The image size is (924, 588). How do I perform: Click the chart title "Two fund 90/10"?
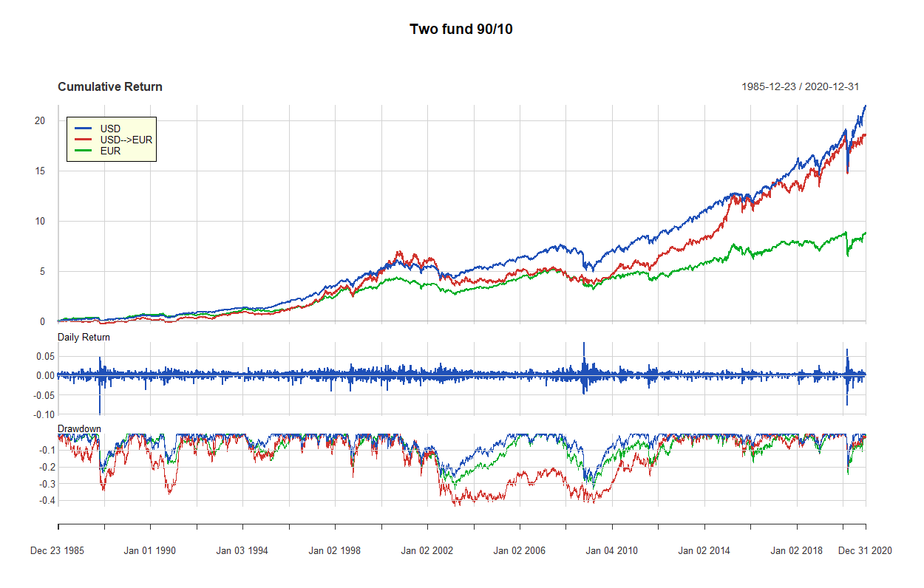[461, 30]
